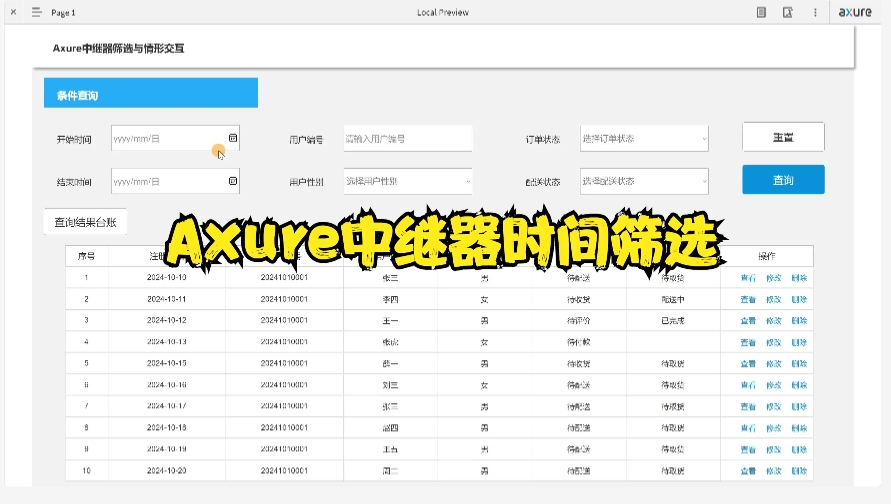Click 删除 in the 2024-10-10 row

point(800,278)
